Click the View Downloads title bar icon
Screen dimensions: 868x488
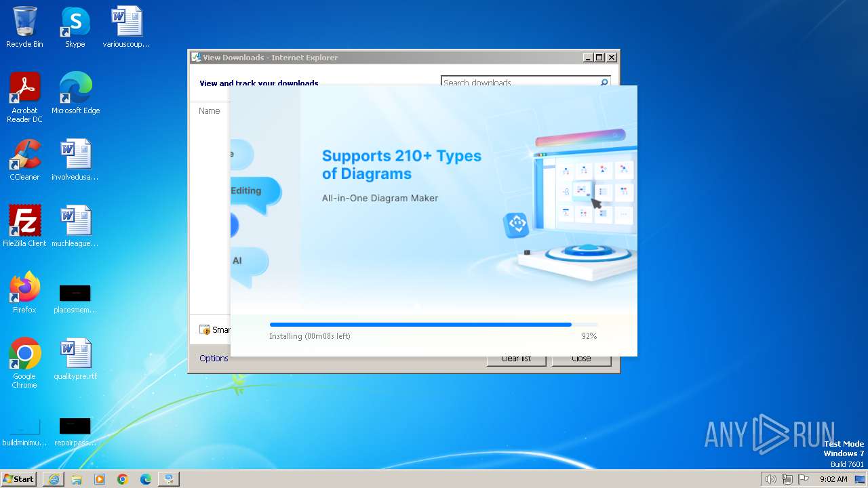(x=196, y=58)
